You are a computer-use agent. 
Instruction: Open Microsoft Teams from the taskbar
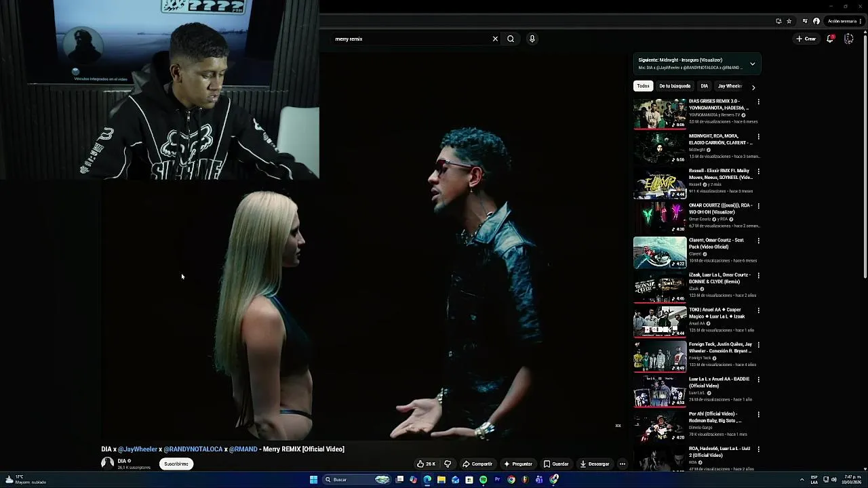coord(539,480)
